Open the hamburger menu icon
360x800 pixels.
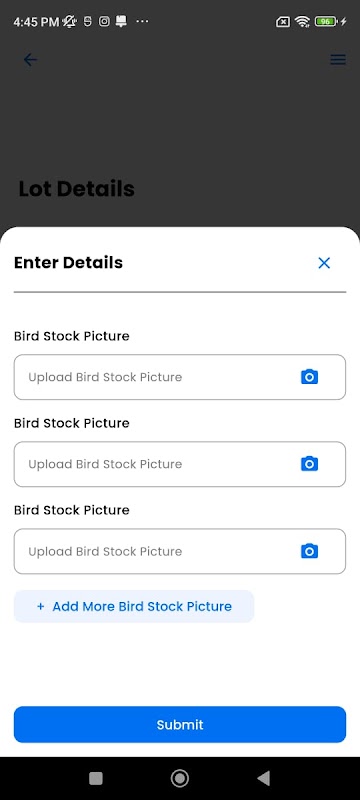tap(338, 60)
